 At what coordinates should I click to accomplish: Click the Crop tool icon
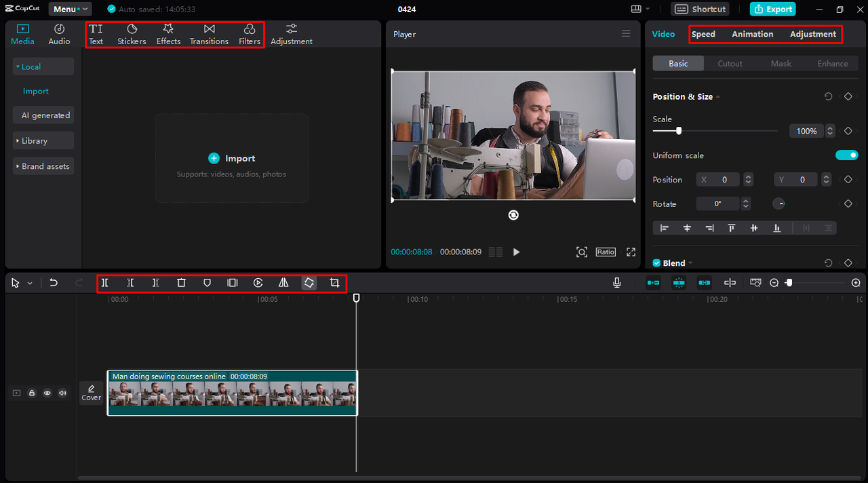[x=334, y=283]
